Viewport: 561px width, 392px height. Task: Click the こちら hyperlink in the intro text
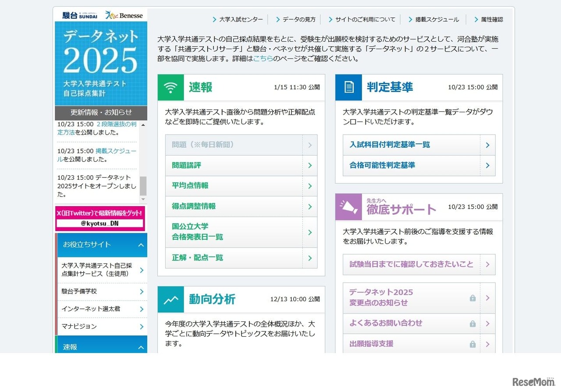(x=263, y=58)
